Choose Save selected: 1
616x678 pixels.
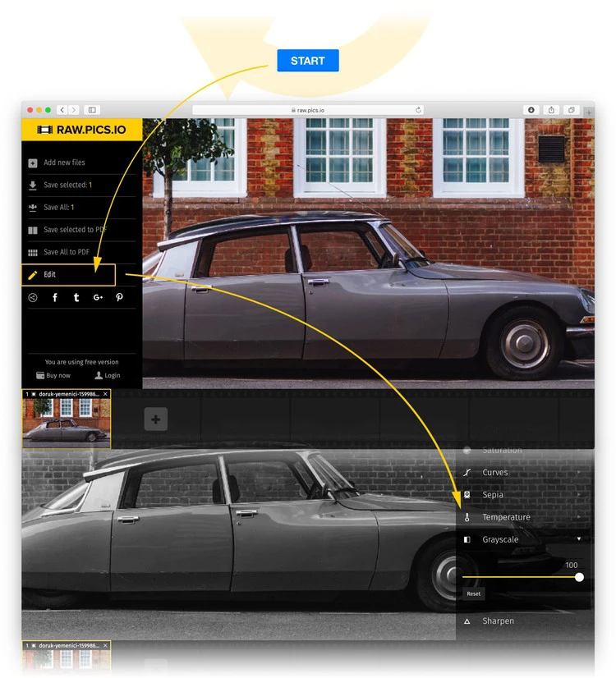[68, 185]
